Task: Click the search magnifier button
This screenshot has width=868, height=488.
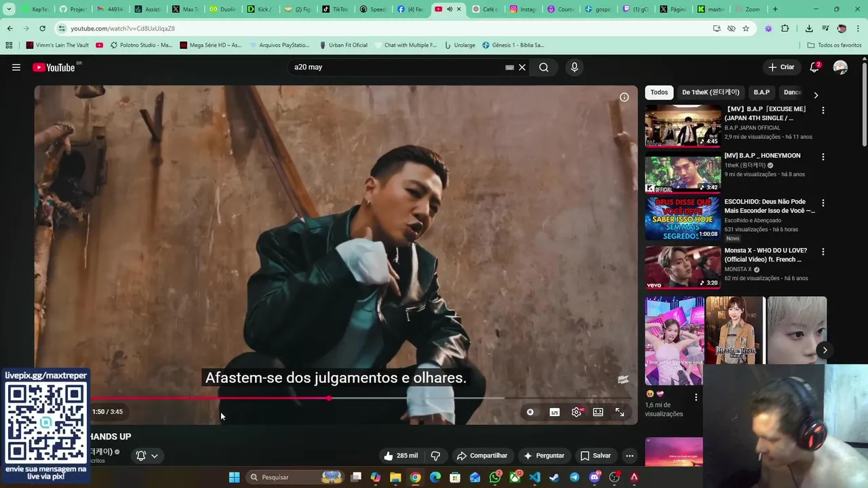Action: click(x=544, y=67)
